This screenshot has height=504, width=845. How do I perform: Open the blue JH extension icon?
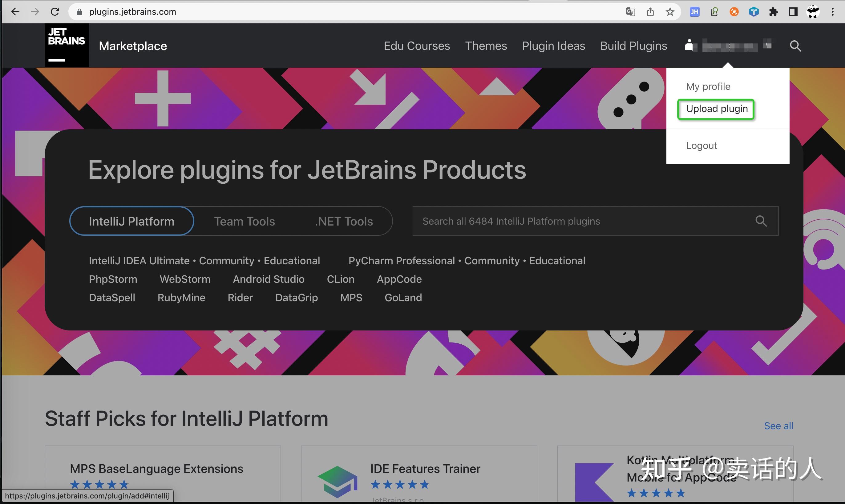pyautogui.click(x=694, y=12)
